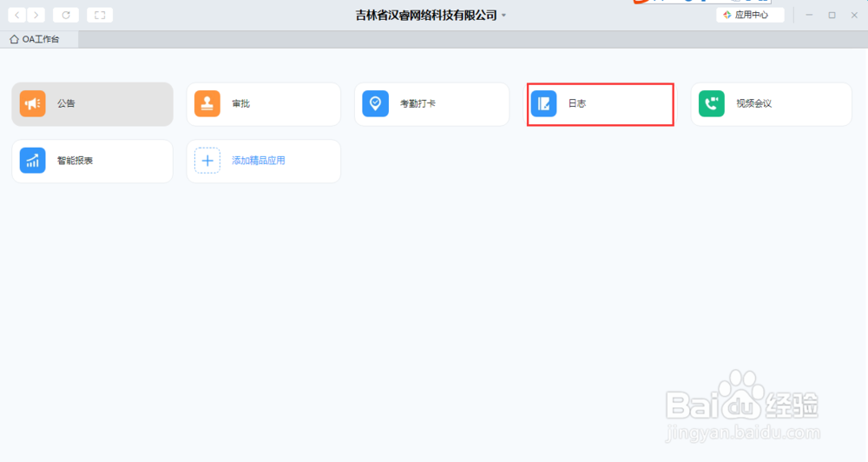Click the 视频会议 label text
Image resolution: width=868 pixels, height=462 pixels.
point(754,103)
